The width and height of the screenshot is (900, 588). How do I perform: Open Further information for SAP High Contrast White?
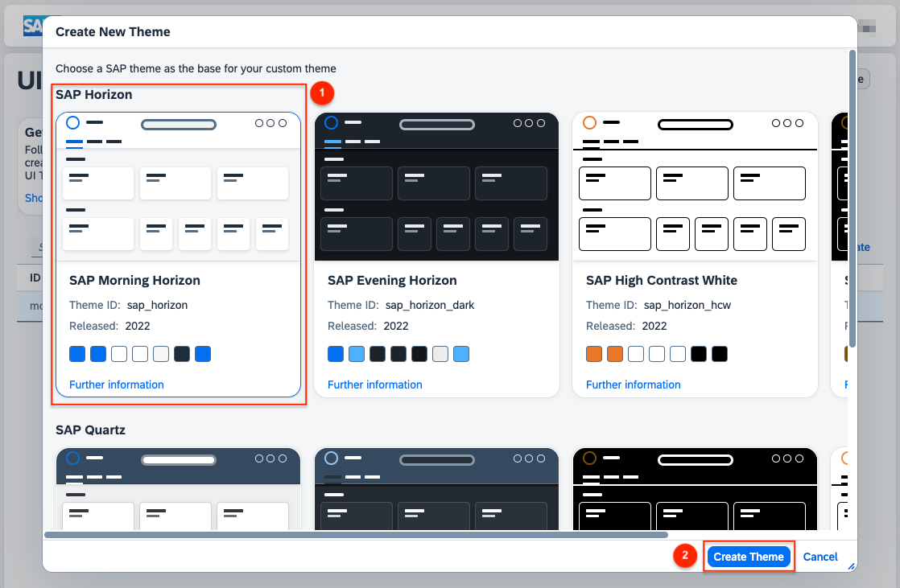pyautogui.click(x=633, y=384)
